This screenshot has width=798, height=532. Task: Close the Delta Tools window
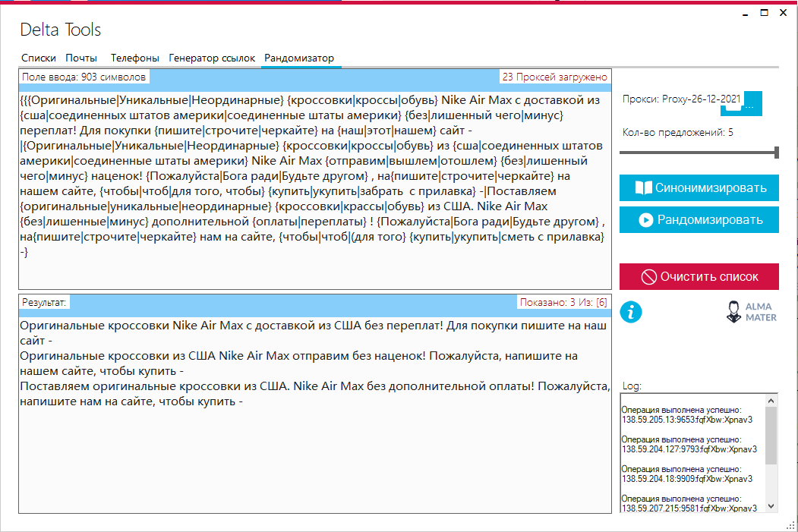pos(784,13)
